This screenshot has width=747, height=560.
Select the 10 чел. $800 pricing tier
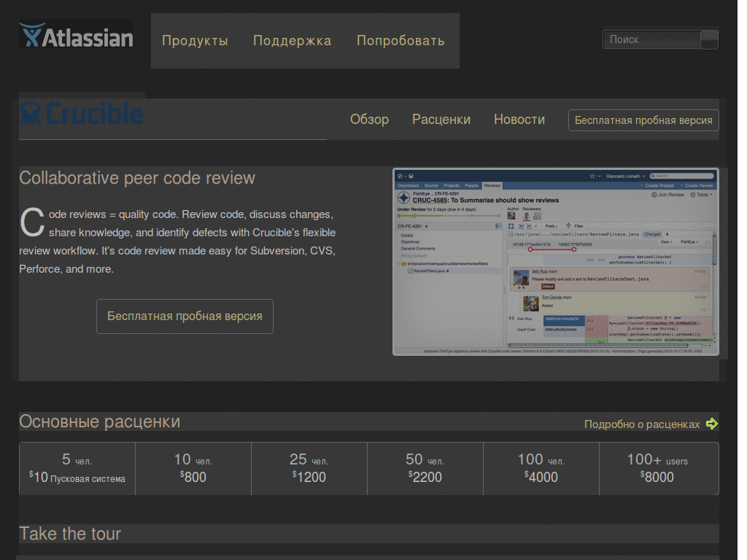point(193,469)
